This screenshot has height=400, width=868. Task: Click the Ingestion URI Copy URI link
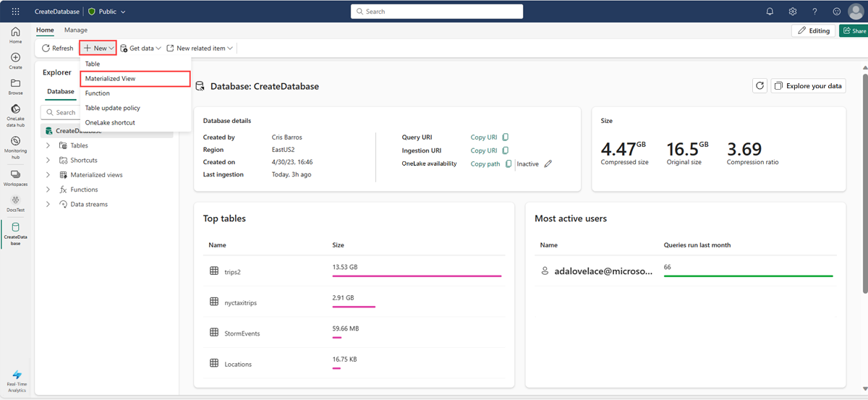pyautogui.click(x=483, y=150)
